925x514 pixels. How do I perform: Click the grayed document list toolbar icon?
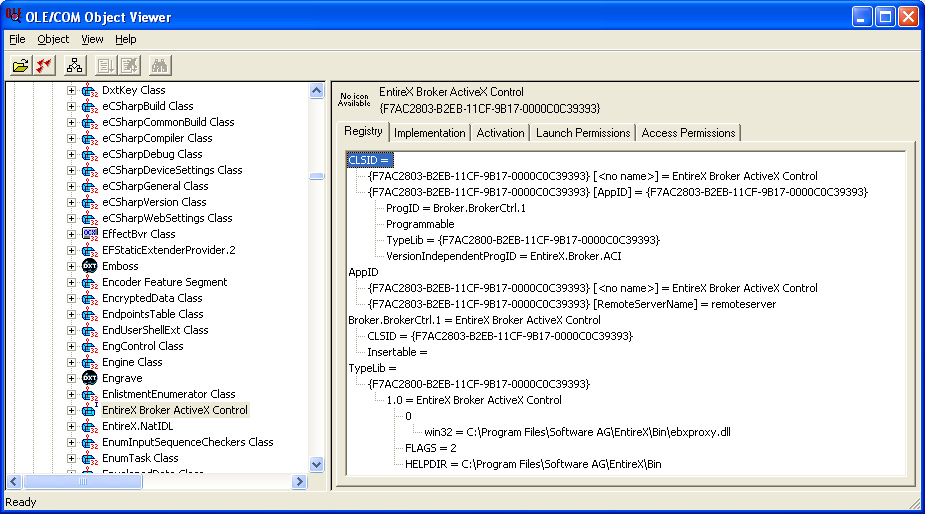(x=106, y=66)
